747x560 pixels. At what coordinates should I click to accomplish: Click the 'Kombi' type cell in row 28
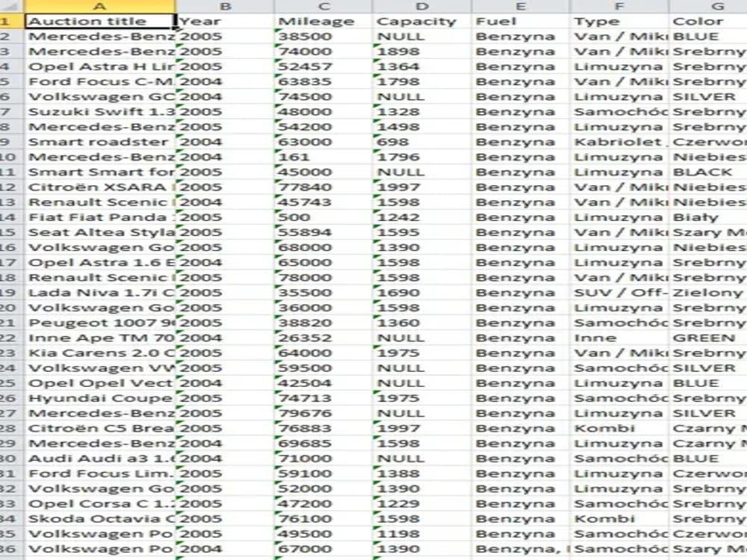[619, 429]
